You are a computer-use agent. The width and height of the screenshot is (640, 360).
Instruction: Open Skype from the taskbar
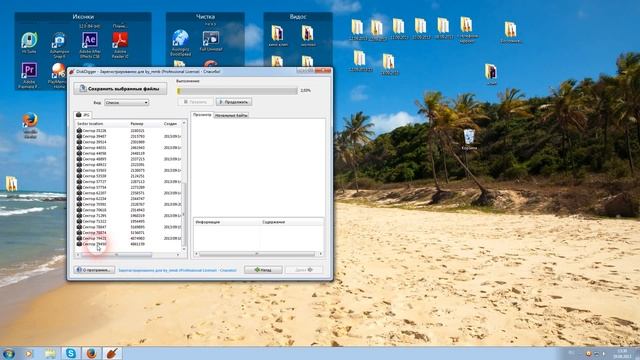pyautogui.click(x=71, y=353)
